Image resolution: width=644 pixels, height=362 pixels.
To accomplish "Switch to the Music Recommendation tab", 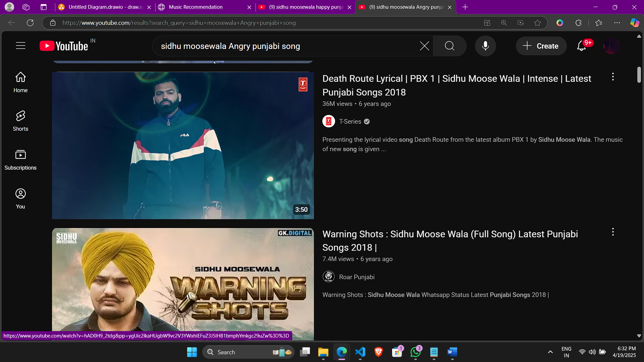I will (x=196, y=7).
